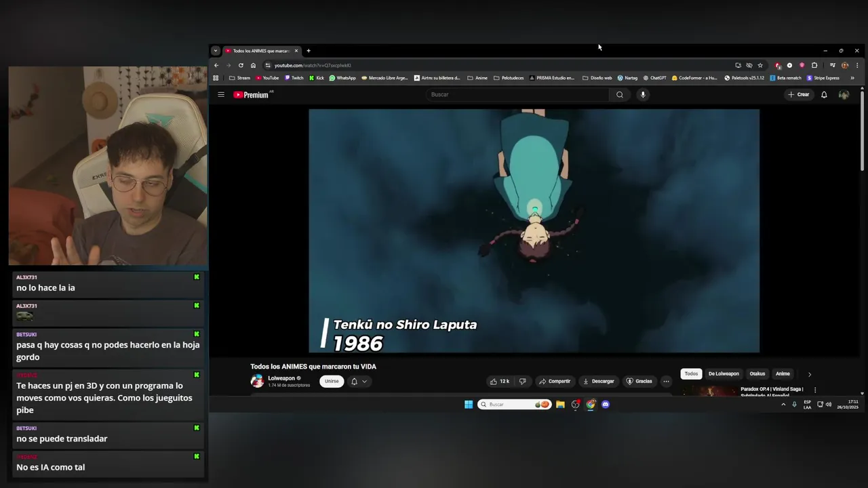Open File Explorer from the taskbar
This screenshot has width=868, height=488.
[x=560, y=405]
